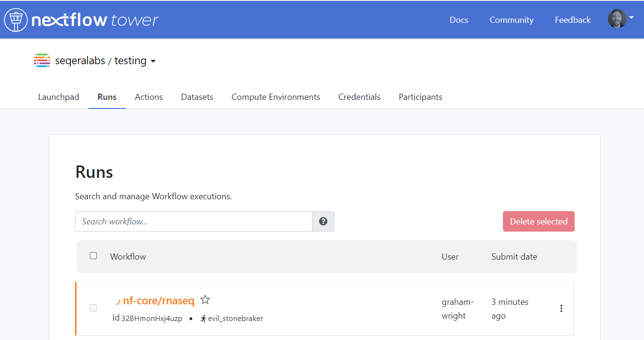Click the run id 32BHmonHxj4uzp
The image size is (644, 340).
152,318
